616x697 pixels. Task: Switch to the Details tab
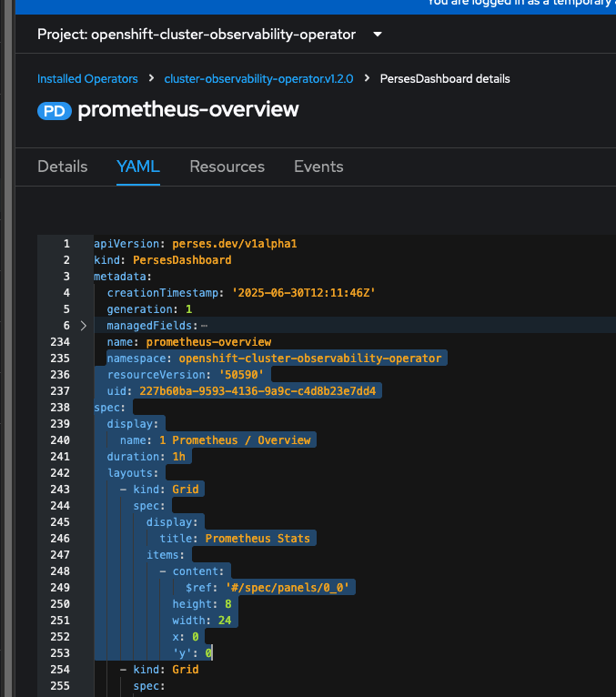click(x=63, y=167)
